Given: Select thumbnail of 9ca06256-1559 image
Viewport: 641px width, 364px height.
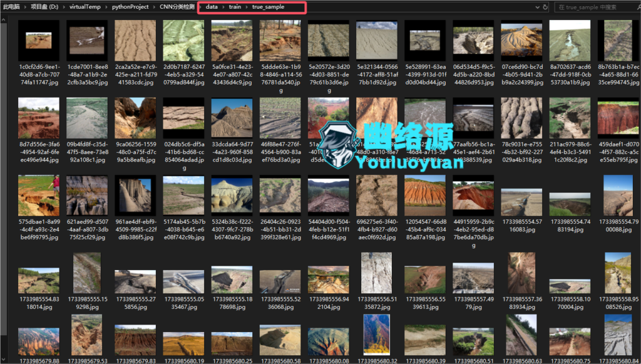Looking at the screenshot, I should click(x=135, y=118).
